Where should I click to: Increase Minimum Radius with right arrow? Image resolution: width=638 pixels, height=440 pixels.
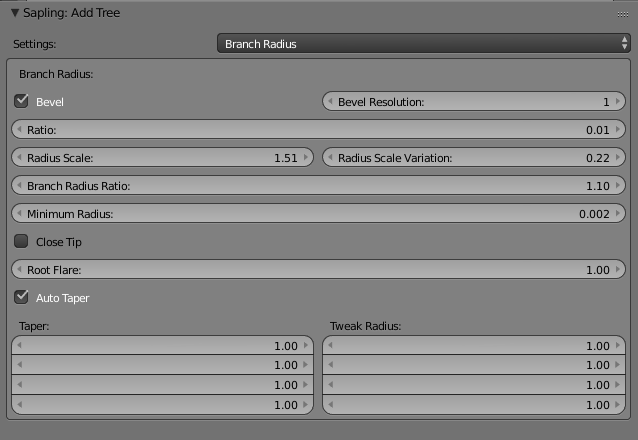[618, 214]
